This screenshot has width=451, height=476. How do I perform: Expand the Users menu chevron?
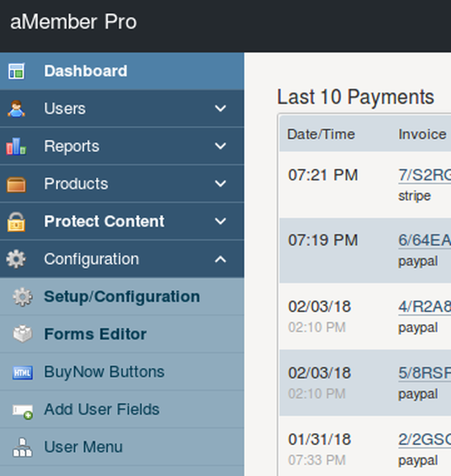[x=221, y=109]
